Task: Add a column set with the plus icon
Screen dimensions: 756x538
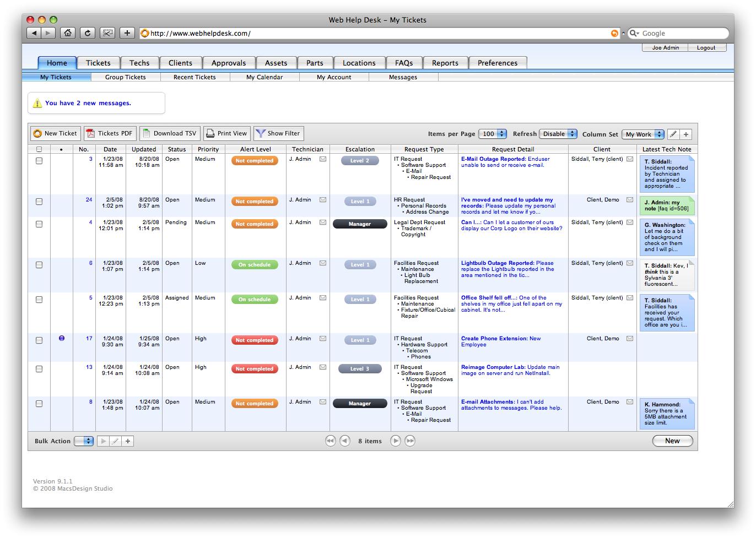Action: [686, 134]
